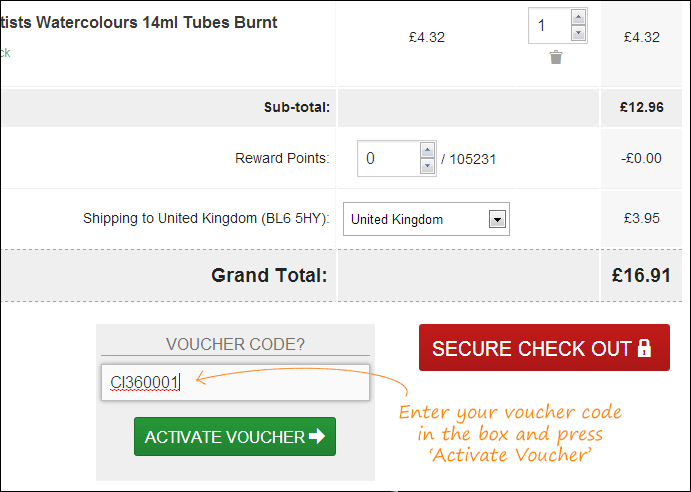This screenshot has width=691, height=492.
Task: Click the Secure Check Out button
Action: [544, 347]
